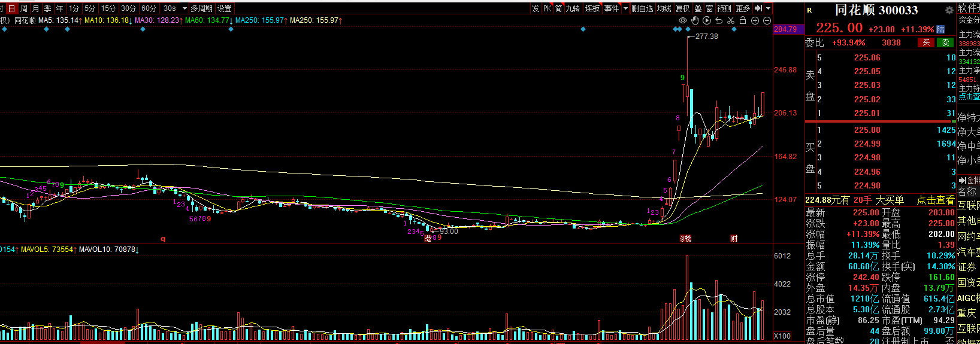Click 预测 forecast button

(724, 8)
